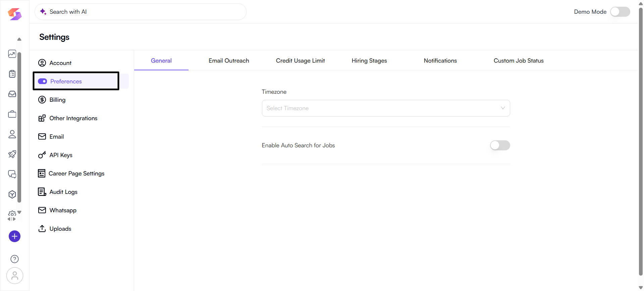
Task: Click the Search with AI field
Action: tap(141, 12)
